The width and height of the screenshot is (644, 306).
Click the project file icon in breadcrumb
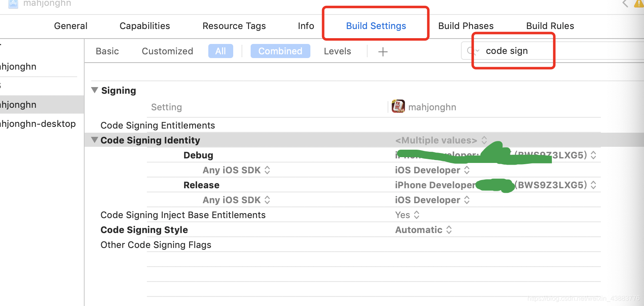(x=13, y=4)
